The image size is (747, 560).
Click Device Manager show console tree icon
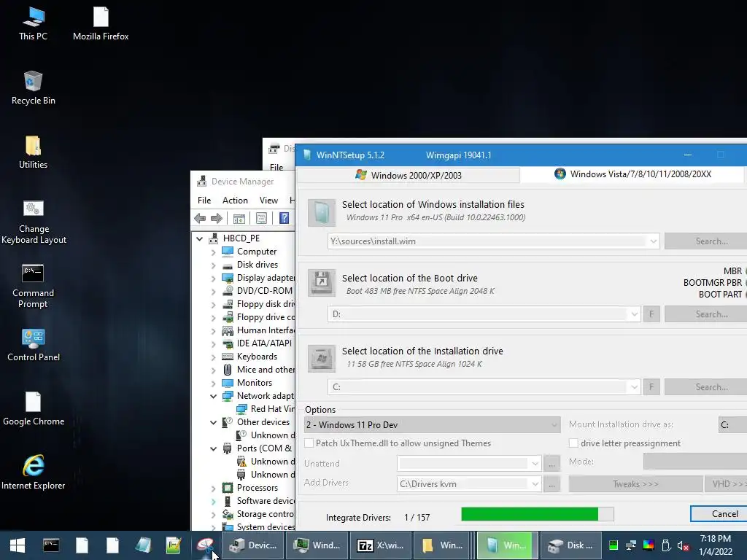pyautogui.click(x=239, y=219)
